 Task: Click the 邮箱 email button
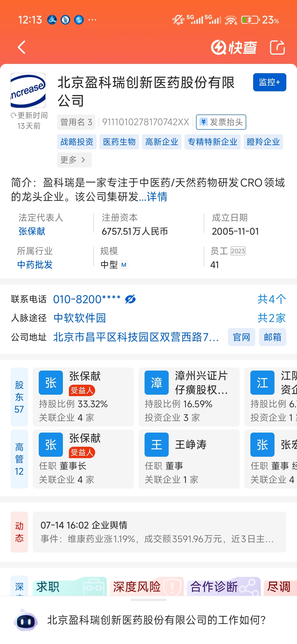click(272, 337)
